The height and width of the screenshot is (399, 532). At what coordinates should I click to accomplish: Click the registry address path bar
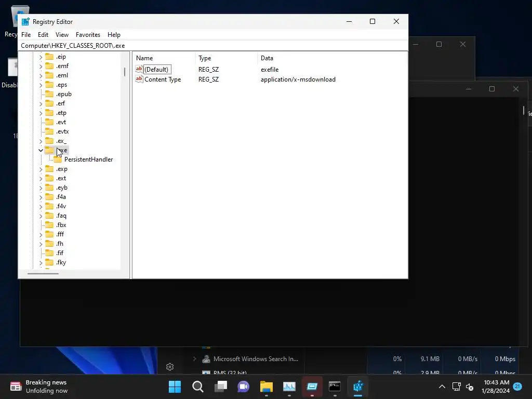[212, 46]
